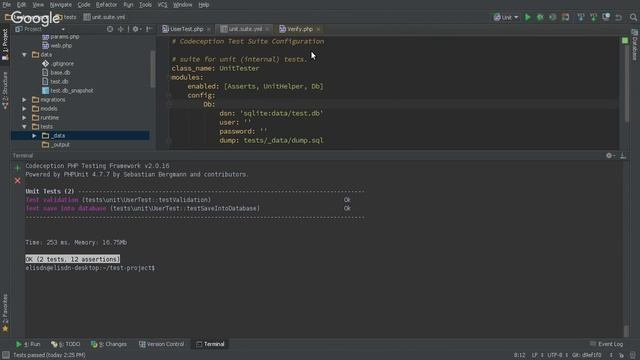Close the unit.suite.yml tab

click(267, 29)
